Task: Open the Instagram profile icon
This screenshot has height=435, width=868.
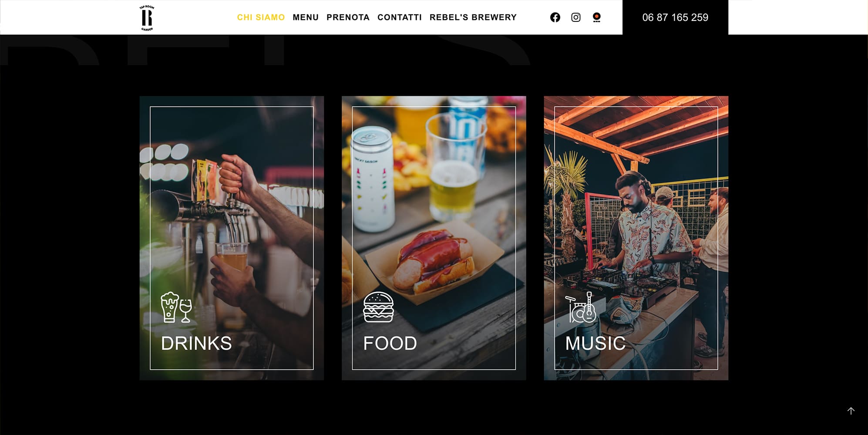Action: (576, 17)
